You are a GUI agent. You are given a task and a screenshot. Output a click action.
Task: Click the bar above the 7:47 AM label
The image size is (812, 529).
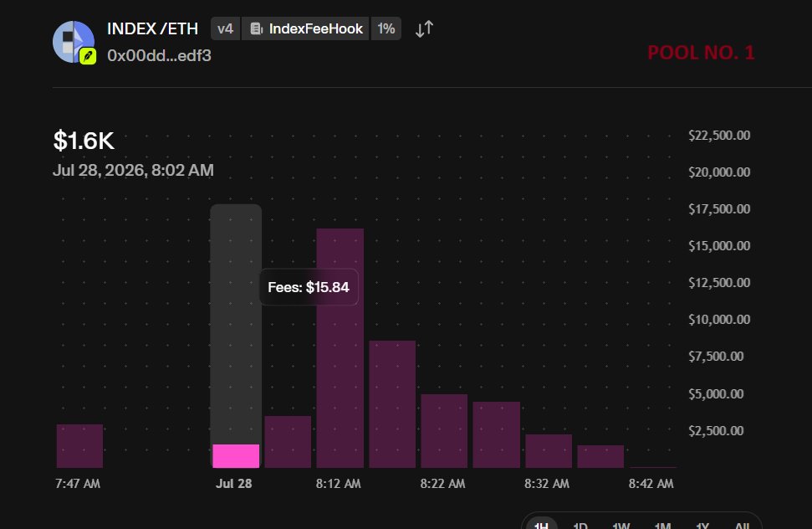(x=79, y=446)
